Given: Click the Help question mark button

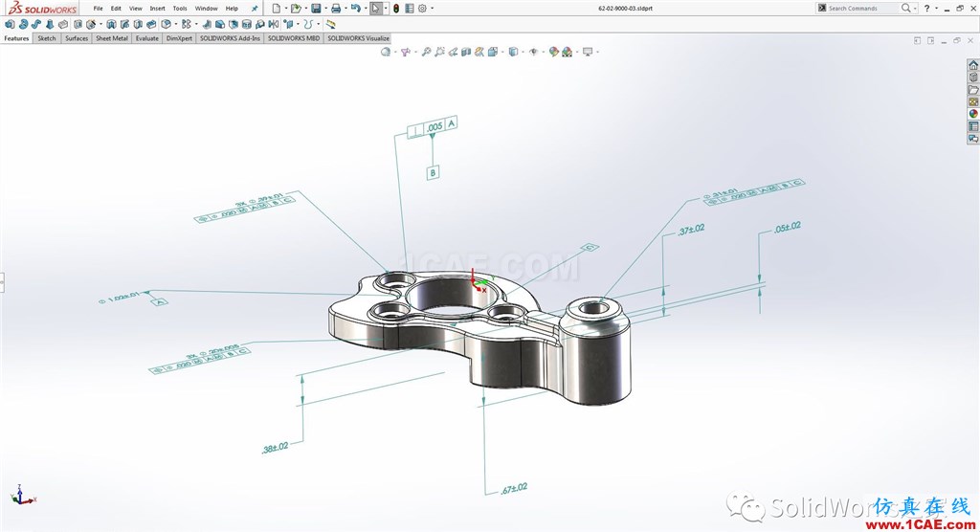Looking at the screenshot, I should point(926,8).
